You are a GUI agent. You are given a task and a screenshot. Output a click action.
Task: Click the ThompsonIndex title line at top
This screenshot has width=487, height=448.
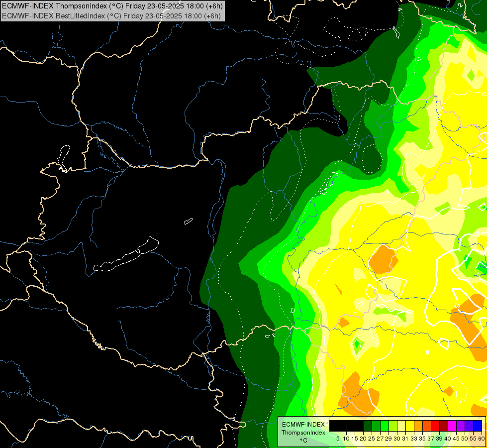pos(112,6)
